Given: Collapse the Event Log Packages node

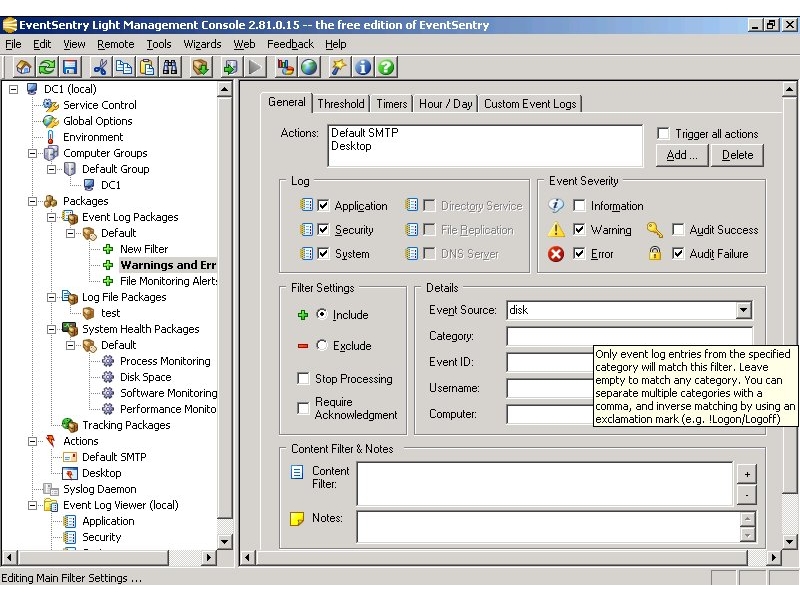Looking at the screenshot, I should click(x=52, y=217).
